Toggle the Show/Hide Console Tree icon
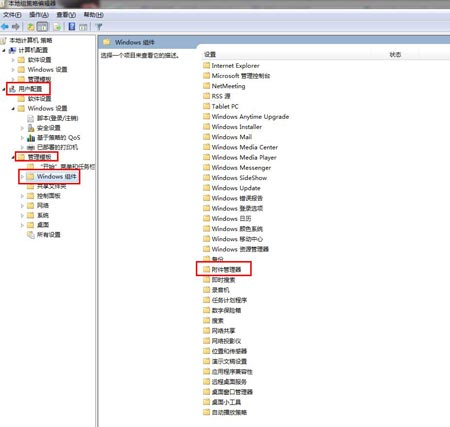Image resolution: width=450 pixels, height=427 pixels. (x=42, y=27)
